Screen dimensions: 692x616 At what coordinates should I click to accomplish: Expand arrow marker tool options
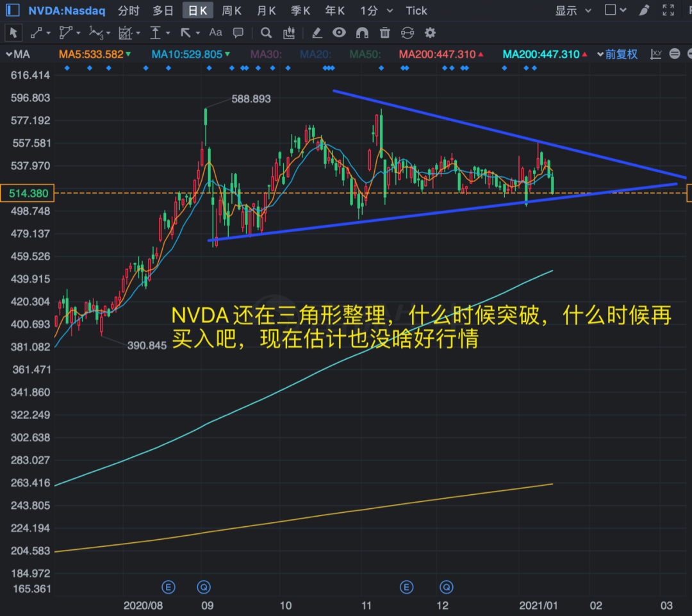[197, 33]
